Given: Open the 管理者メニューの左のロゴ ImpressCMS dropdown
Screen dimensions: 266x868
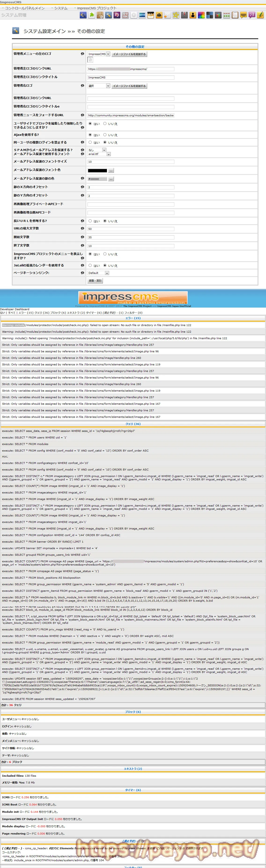Looking at the screenshot, I should [99, 54].
